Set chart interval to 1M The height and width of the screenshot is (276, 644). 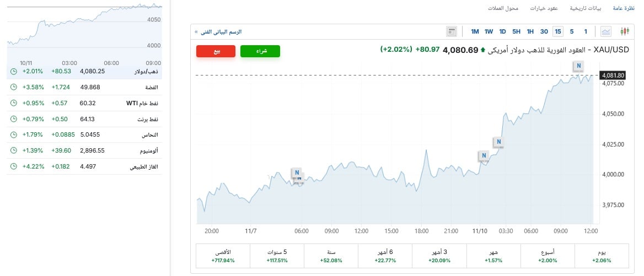[475, 31]
